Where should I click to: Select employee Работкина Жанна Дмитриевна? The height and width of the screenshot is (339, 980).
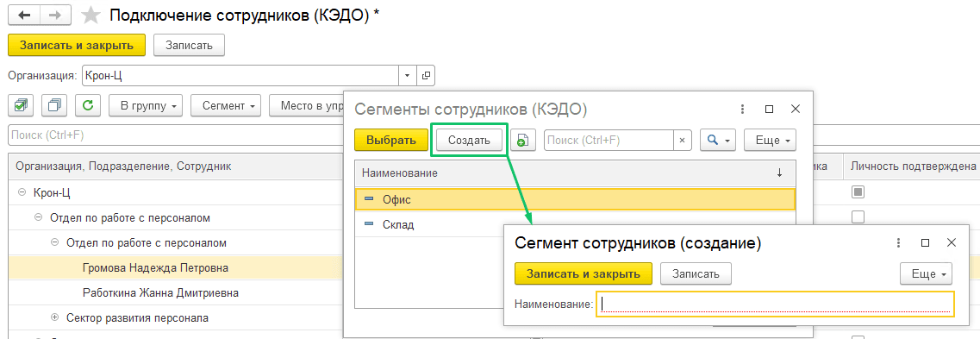click(160, 292)
